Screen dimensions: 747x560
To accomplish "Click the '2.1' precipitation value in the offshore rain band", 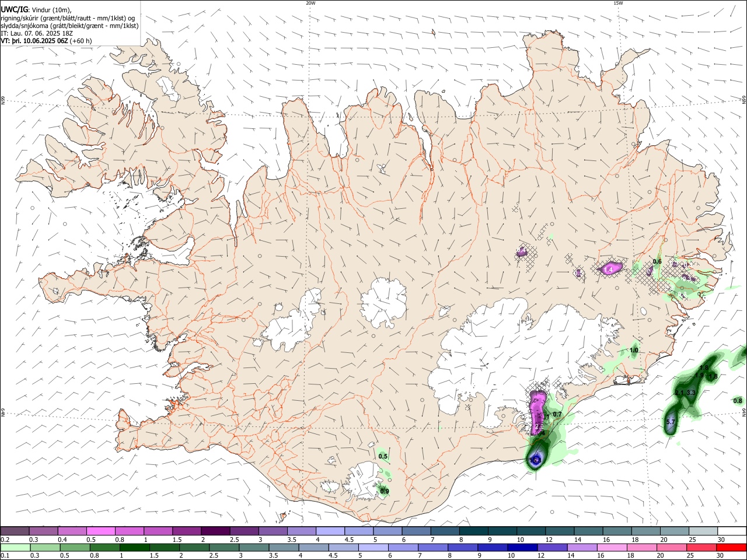I will [x=679, y=393].
